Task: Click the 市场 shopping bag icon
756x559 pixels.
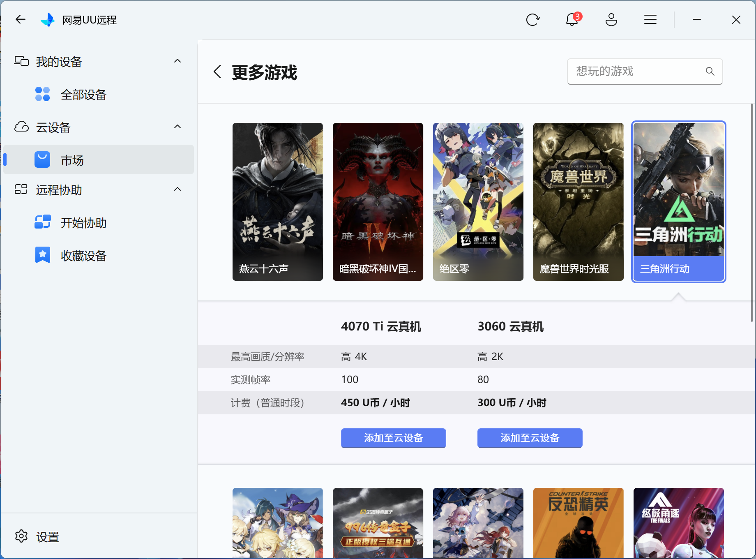Action: pyautogui.click(x=42, y=160)
